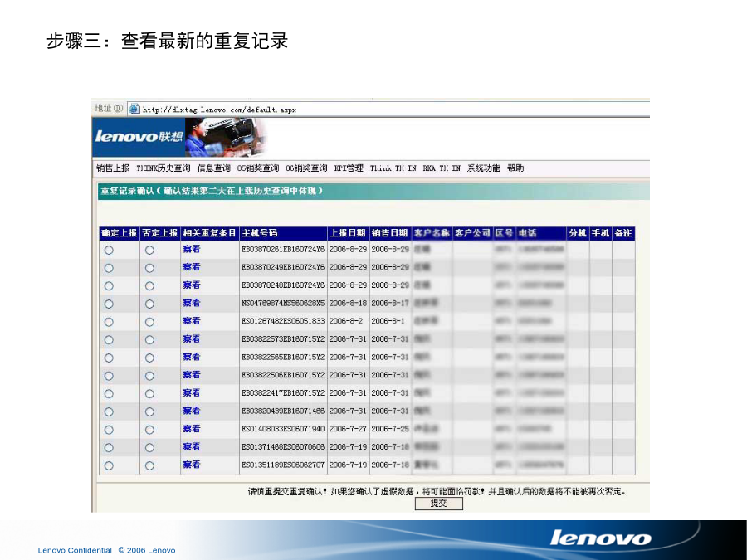Viewport: 747px width, 560px height.
Task: Select 确定上报 radio for host ES01351189
Action: click(x=109, y=465)
